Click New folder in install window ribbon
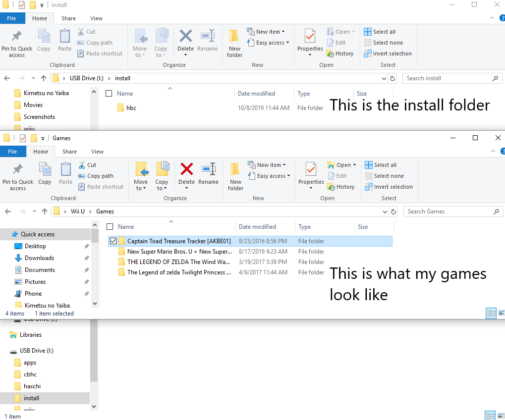Image resolution: width=505 pixels, height=420 pixels. (x=234, y=44)
